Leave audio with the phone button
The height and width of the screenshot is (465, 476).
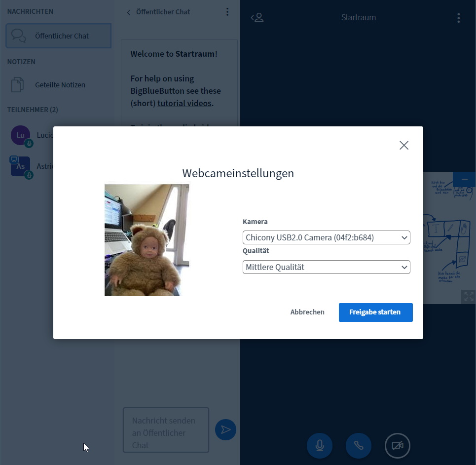coord(359,446)
